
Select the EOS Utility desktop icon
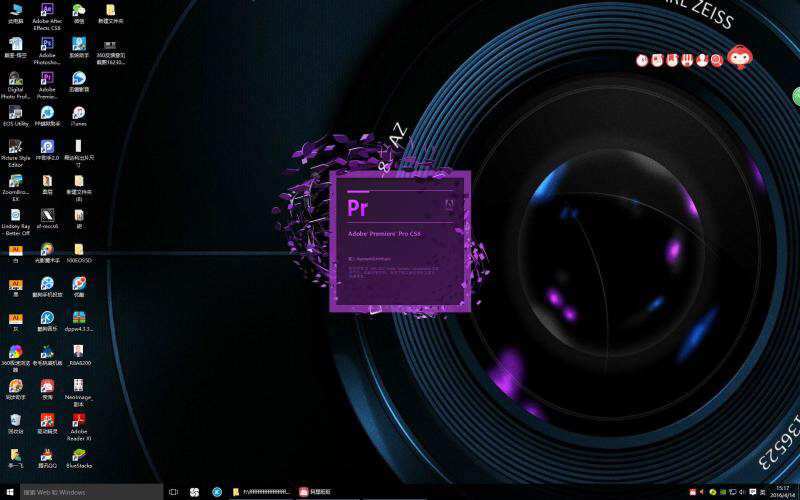click(x=15, y=116)
